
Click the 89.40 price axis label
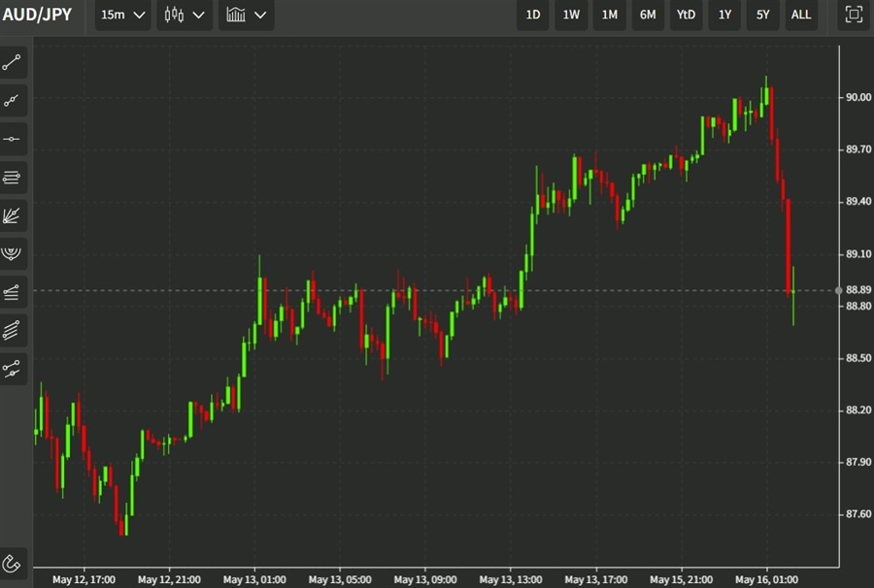858,202
